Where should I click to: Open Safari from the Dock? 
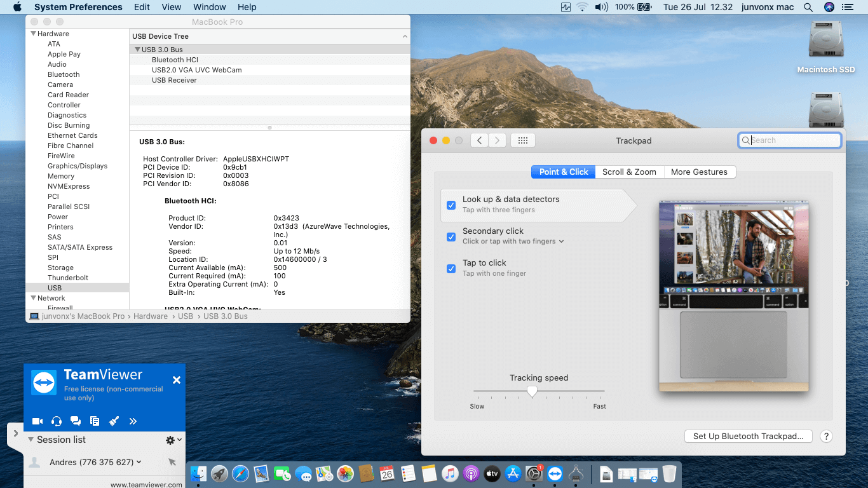(240, 473)
